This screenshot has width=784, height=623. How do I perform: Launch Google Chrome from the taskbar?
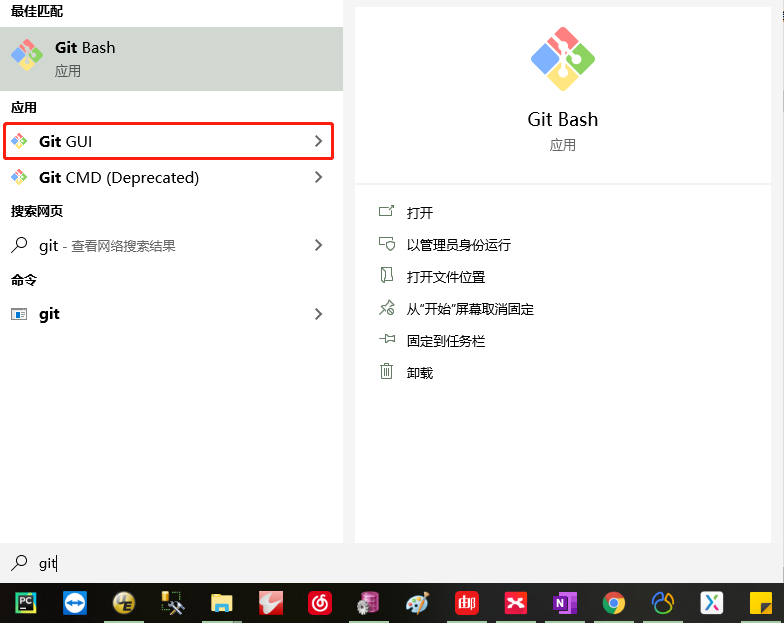click(614, 603)
